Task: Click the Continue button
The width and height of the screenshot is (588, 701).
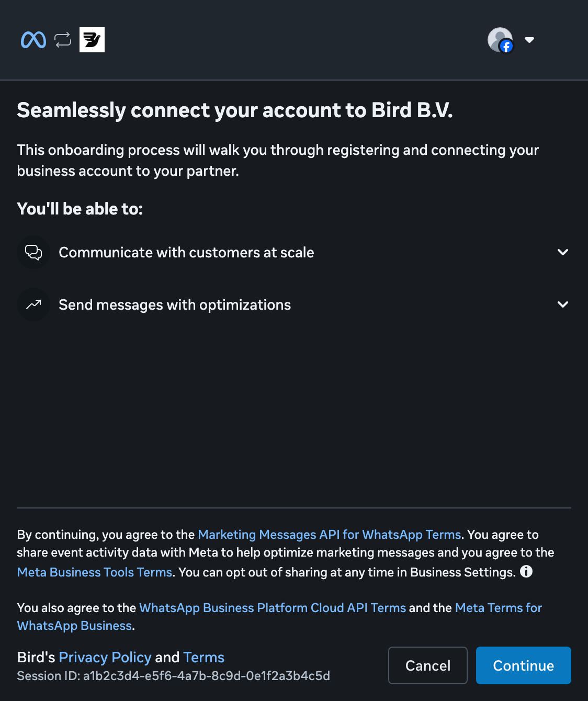Action: (524, 665)
